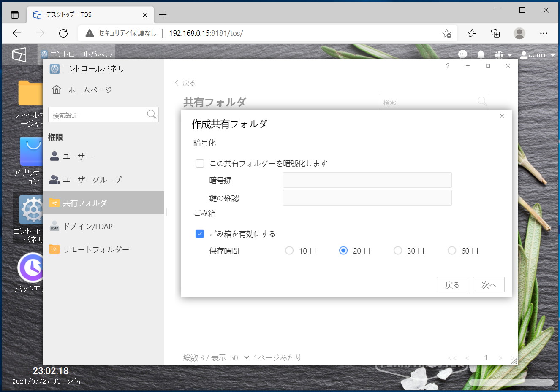This screenshot has width=560, height=392.
Task: Click the home icon in sidebar
Action: coord(57,89)
